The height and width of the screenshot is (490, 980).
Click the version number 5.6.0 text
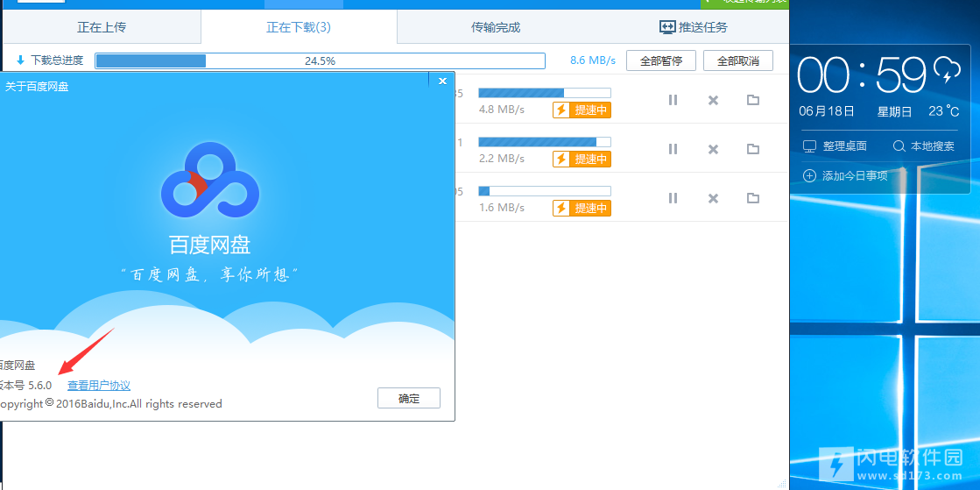(40, 386)
